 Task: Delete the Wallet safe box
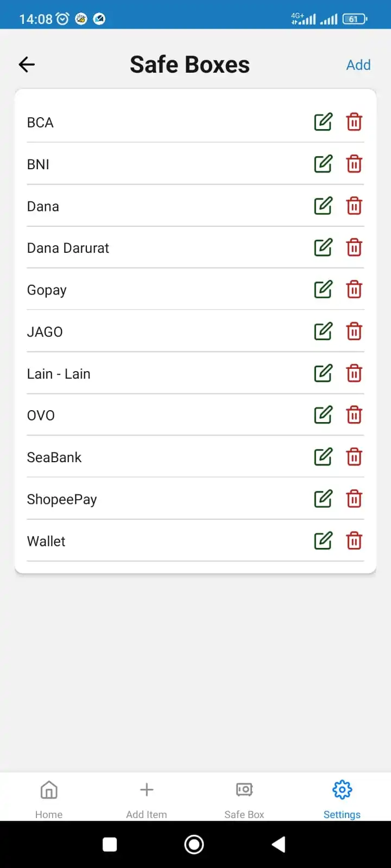click(x=354, y=540)
